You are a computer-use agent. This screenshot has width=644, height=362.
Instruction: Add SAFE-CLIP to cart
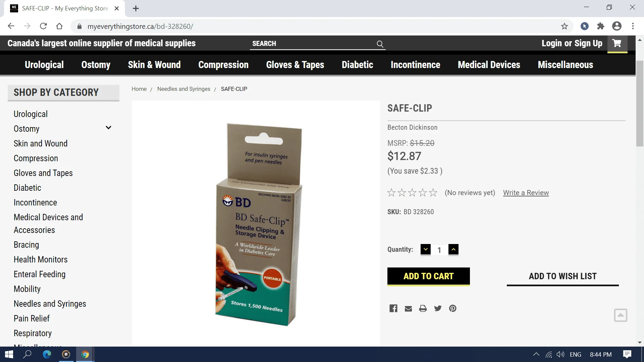coord(428,276)
